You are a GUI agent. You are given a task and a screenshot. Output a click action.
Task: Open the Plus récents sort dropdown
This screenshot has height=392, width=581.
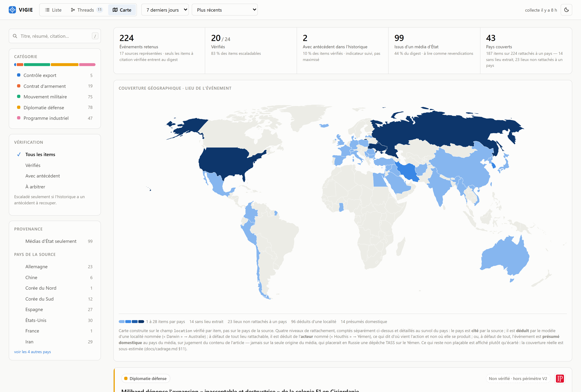[x=225, y=10]
